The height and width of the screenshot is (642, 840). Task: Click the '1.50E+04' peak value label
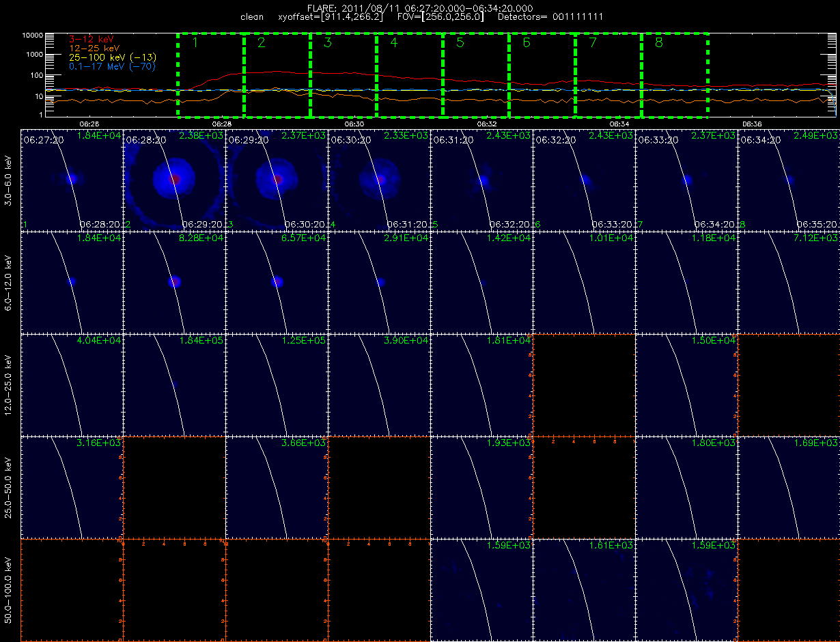tap(714, 341)
